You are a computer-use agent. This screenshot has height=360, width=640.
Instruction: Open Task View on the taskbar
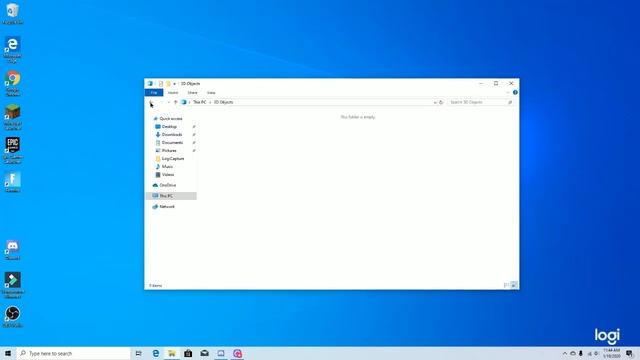[138, 353]
